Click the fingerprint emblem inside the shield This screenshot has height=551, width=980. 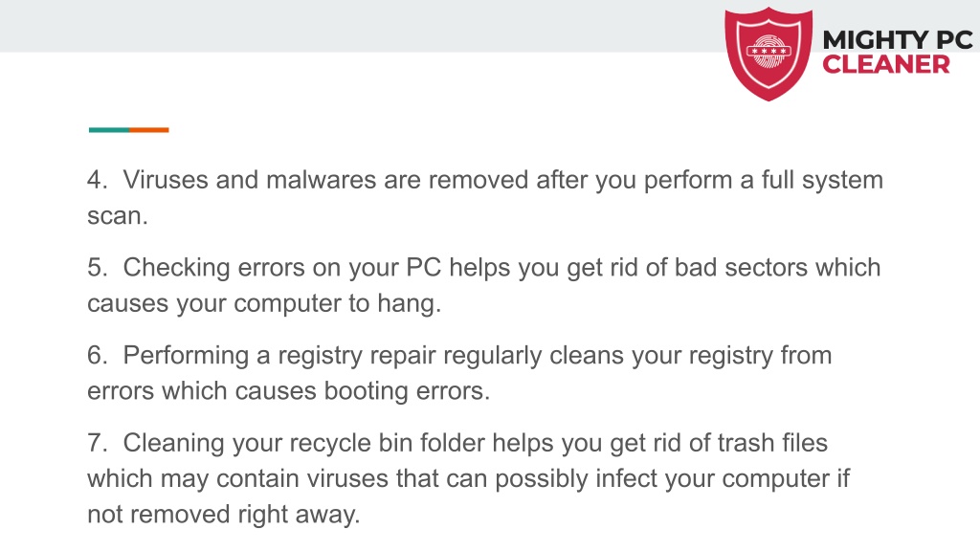tap(768, 52)
